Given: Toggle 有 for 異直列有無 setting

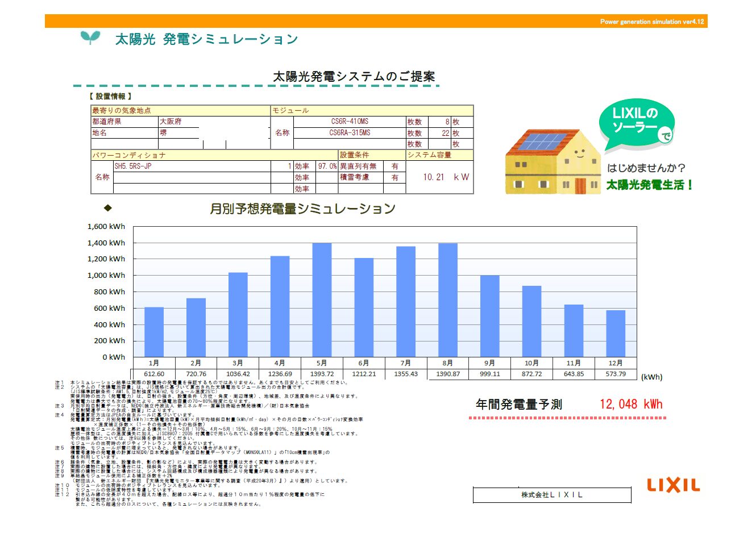Looking at the screenshot, I should (394, 166).
